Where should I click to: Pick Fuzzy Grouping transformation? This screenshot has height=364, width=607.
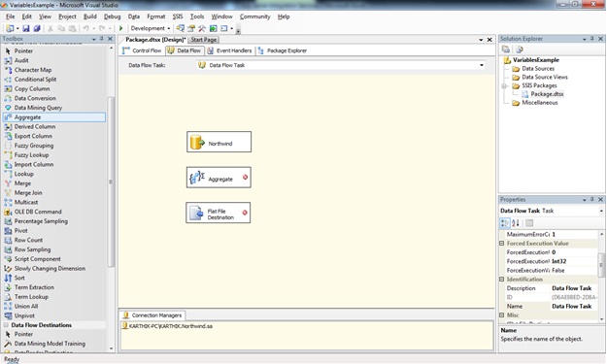tap(34, 146)
